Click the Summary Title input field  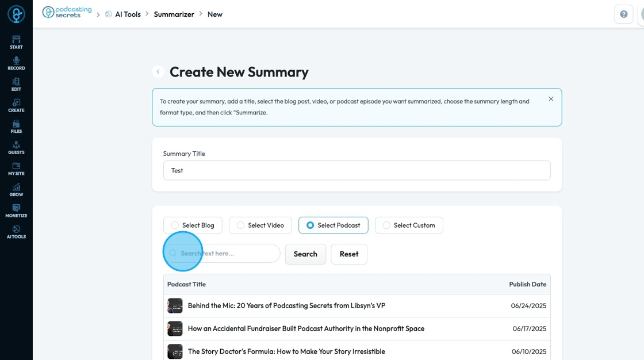pos(356,170)
